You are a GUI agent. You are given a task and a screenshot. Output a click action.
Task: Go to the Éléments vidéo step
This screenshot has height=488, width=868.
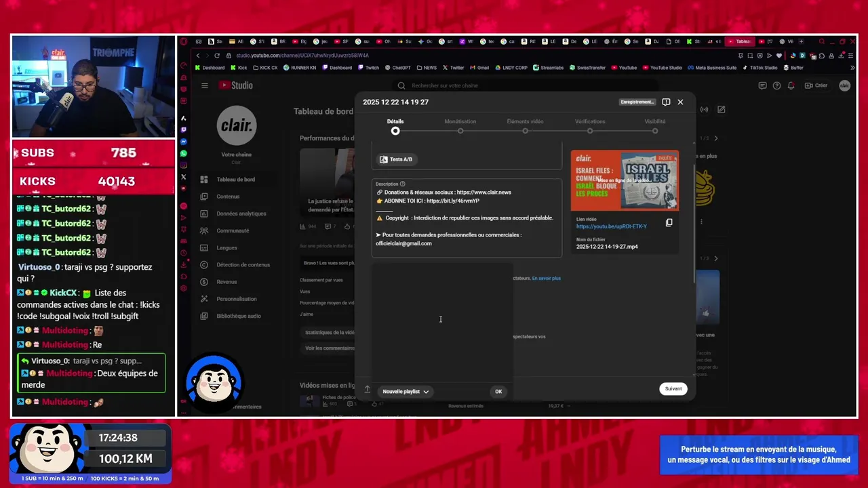[525, 125]
